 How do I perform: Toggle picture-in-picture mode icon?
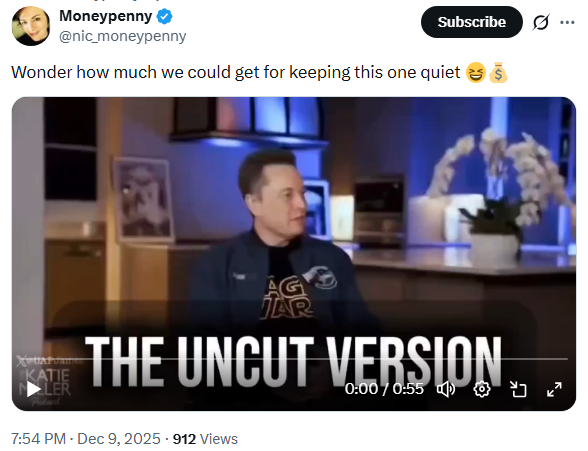point(519,389)
